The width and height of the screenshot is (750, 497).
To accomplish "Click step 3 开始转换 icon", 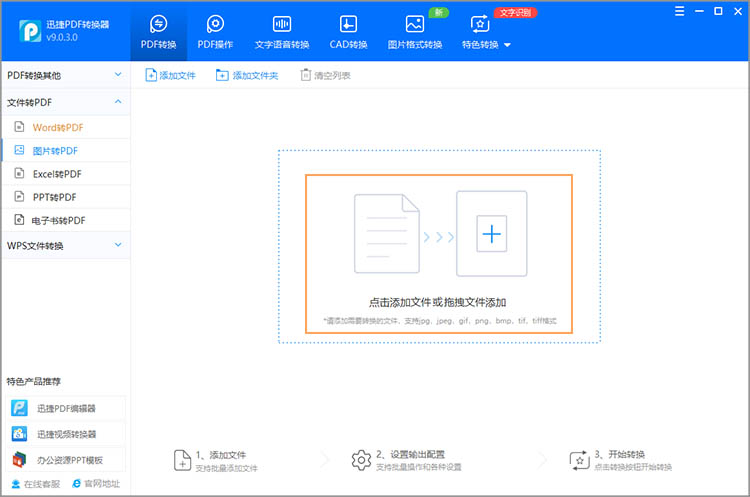I will tap(579, 460).
